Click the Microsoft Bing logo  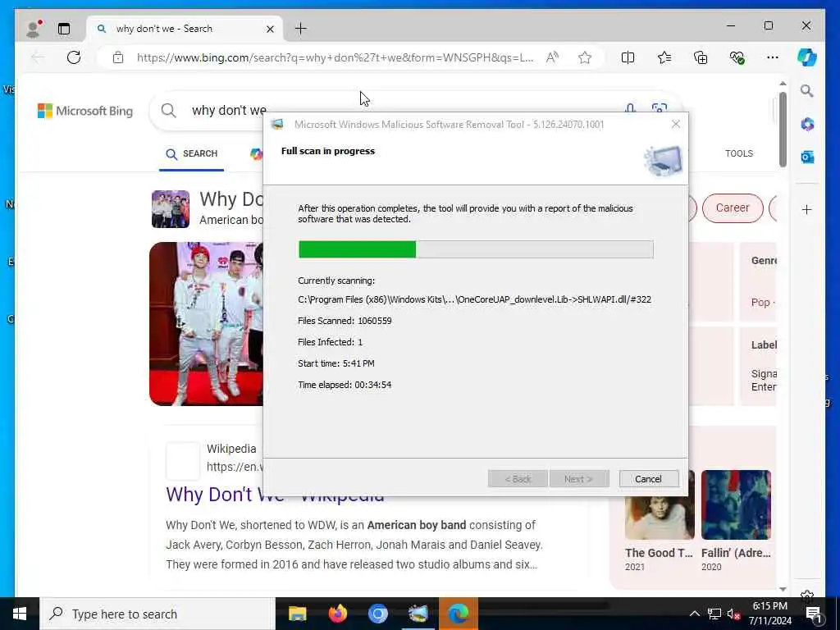coord(85,111)
